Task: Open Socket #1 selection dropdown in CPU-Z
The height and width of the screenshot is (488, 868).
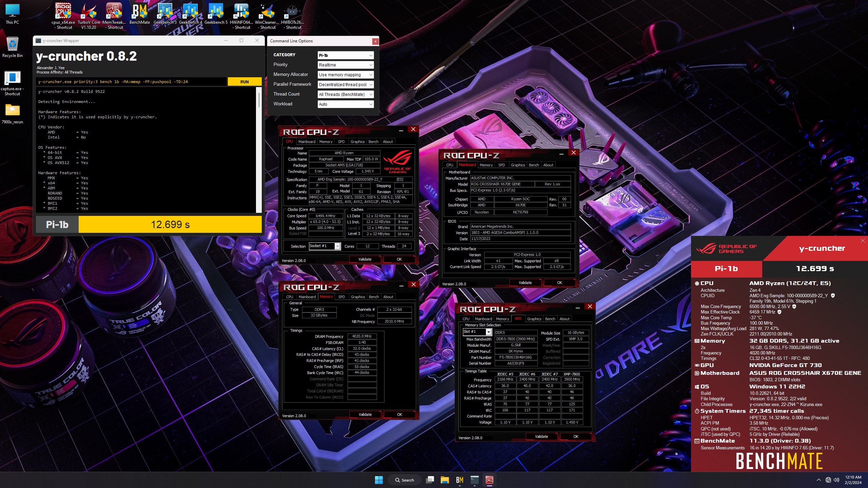Action: 324,246
